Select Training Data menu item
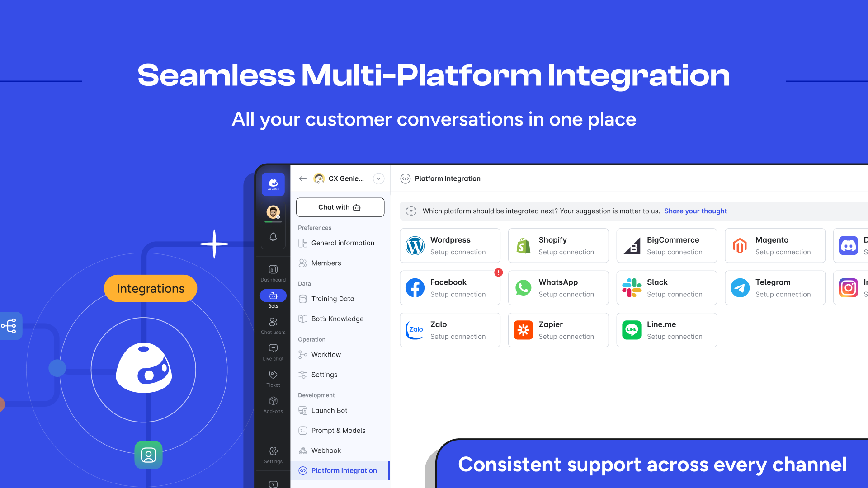 (332, 298)
